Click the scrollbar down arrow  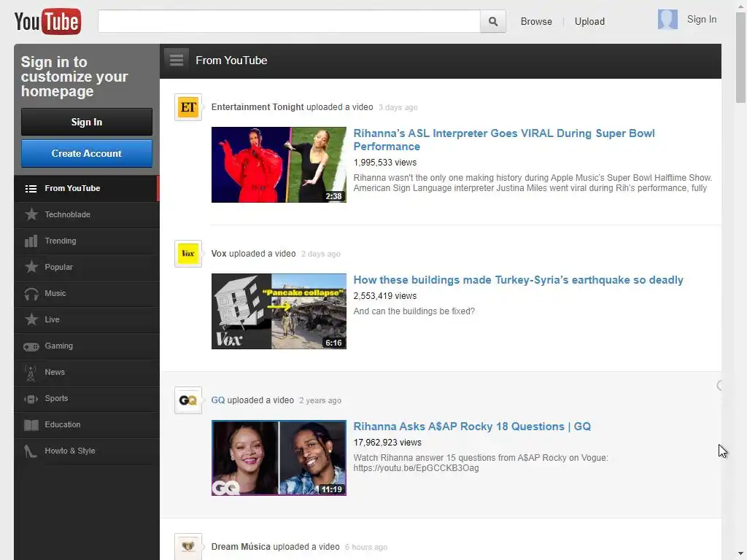pyautogui.click(x=741, y=554)
